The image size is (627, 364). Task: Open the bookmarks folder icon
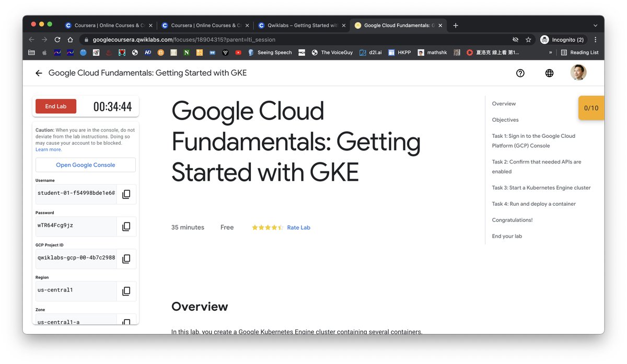[32, 52]
